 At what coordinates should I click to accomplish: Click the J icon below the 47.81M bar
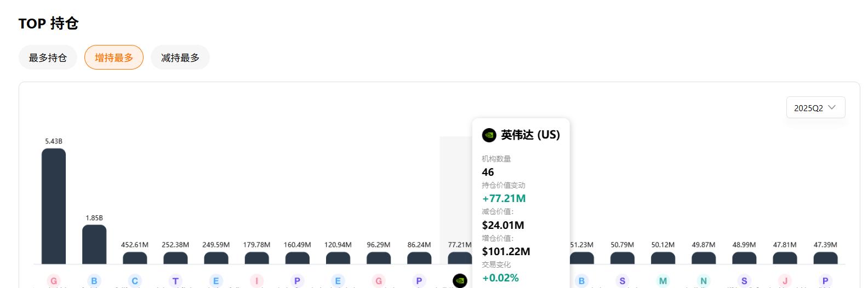(785, 281)
